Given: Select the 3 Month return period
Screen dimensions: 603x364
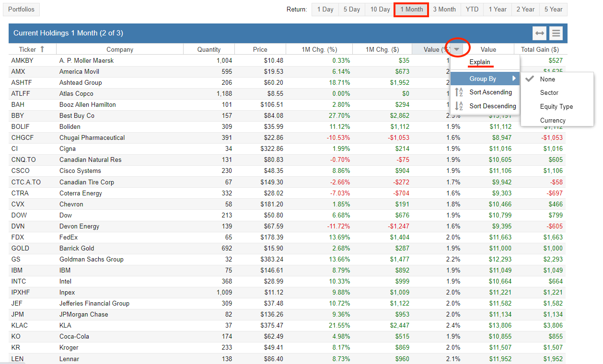Looking at the screenshot, I should pyautogui.click(x=444, y=10).
